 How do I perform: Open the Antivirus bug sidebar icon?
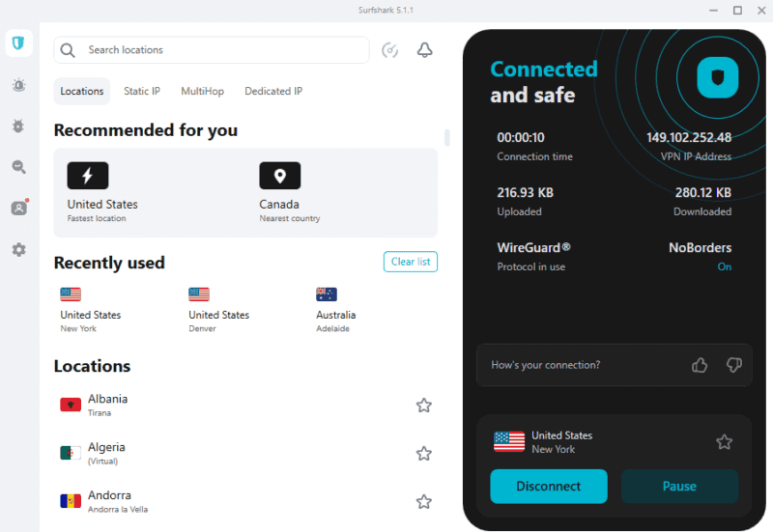click(18, 126)
